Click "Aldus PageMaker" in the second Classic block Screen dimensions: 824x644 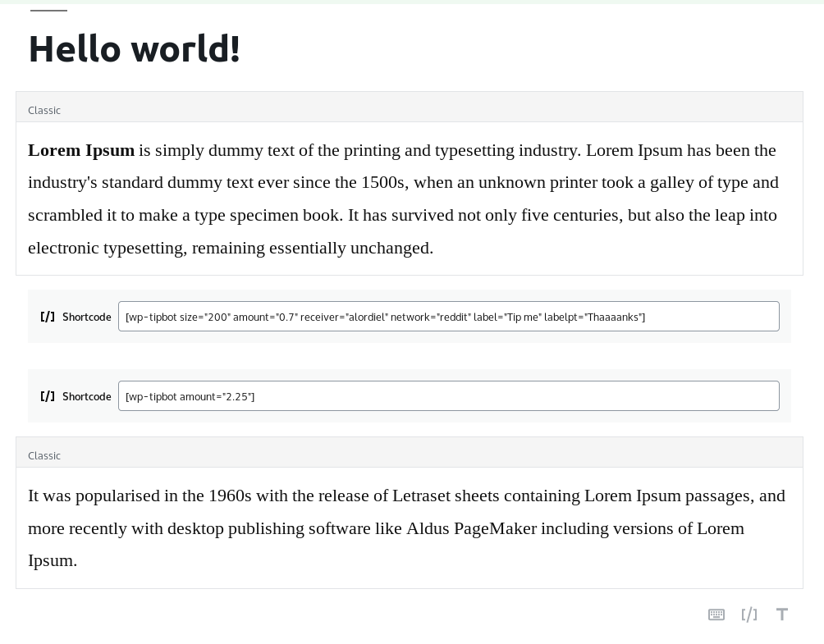point(471,528)
